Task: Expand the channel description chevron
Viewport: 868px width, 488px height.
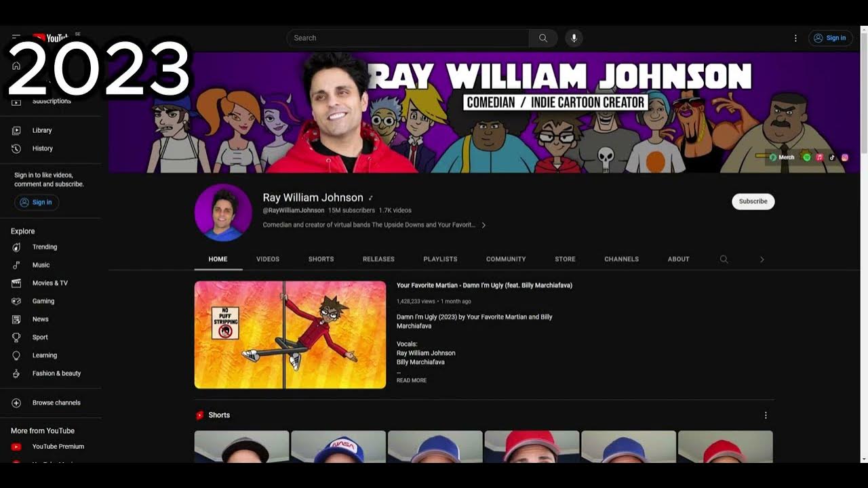Action: click(484, 225)
